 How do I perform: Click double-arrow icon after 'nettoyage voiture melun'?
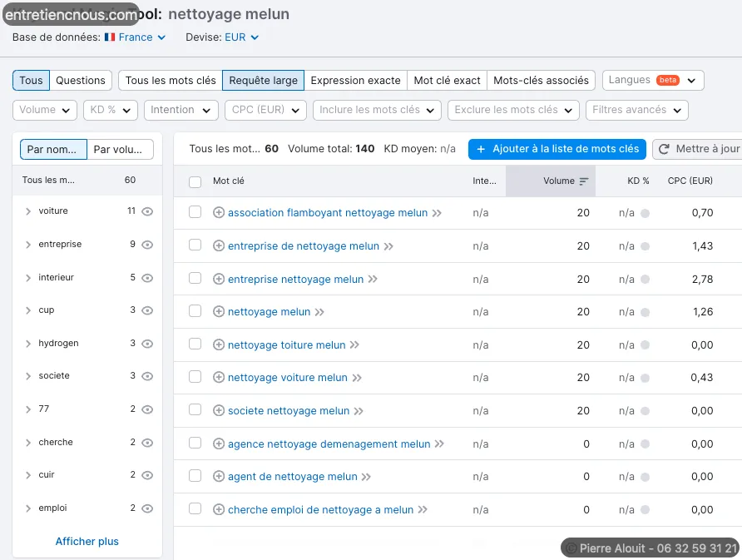coord(357,378)
